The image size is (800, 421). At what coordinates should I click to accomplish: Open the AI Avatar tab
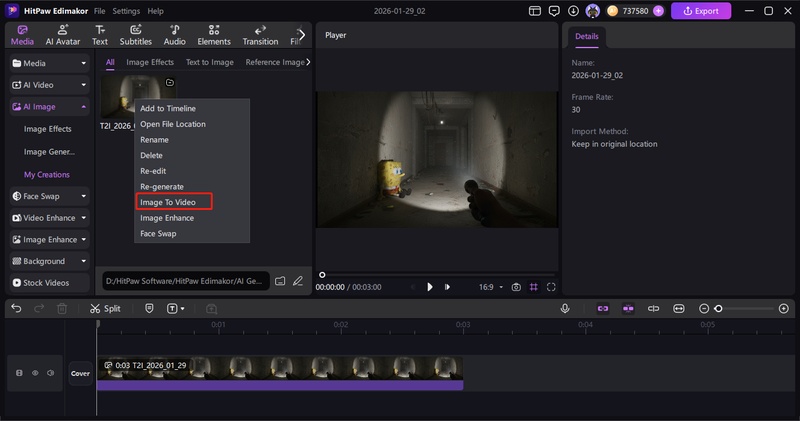[63, 35]
